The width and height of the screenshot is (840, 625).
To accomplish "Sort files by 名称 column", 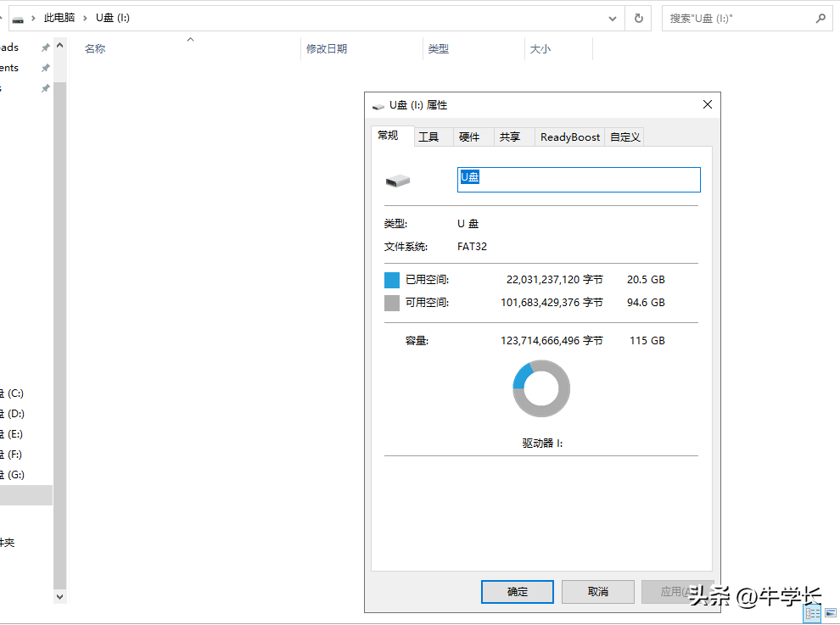I will click(95, 48).
